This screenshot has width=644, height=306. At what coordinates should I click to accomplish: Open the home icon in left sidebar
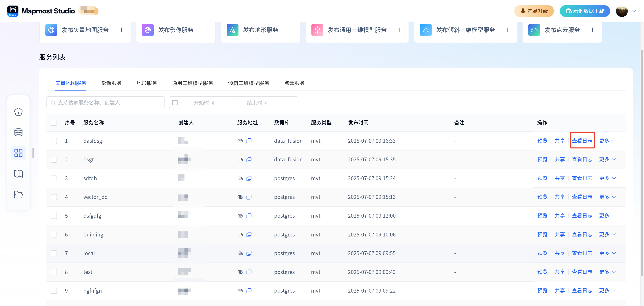18,112
